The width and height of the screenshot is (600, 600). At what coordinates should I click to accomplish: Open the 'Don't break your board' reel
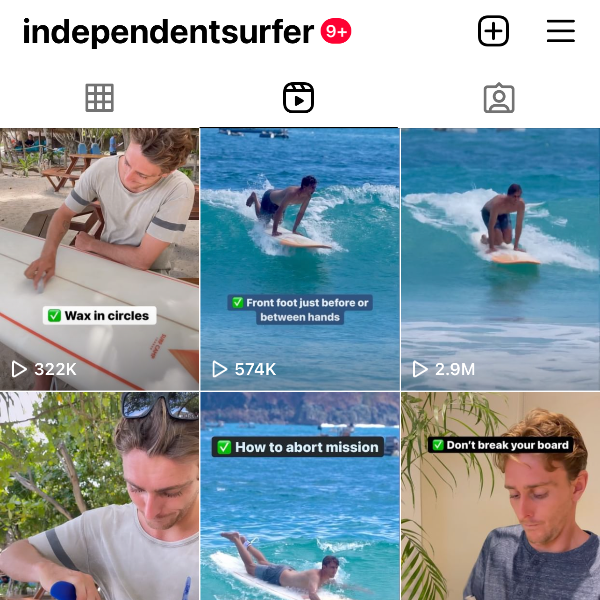[501, 496]
